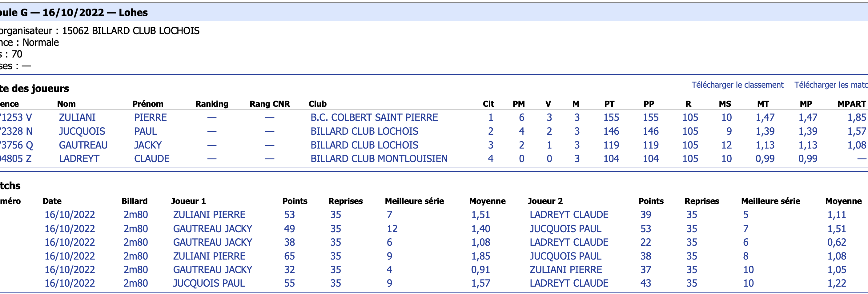Select BILLARD CLUB LOCHOIS in JUCQUOIS row
This screenshot has height=294, width=868.
364,131
